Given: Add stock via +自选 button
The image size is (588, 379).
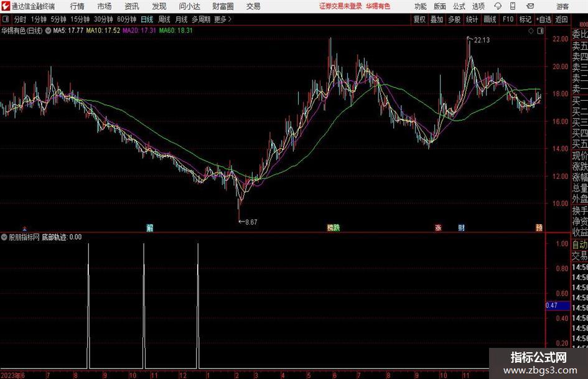Looking at the screenshot, I should (x=544, y=19).
